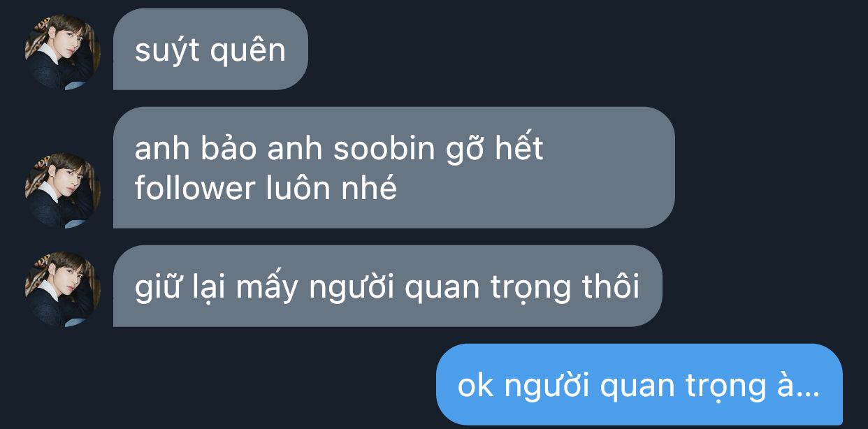
Task: Select the "suýt quên" message bubble
Action: coord(210,49)
